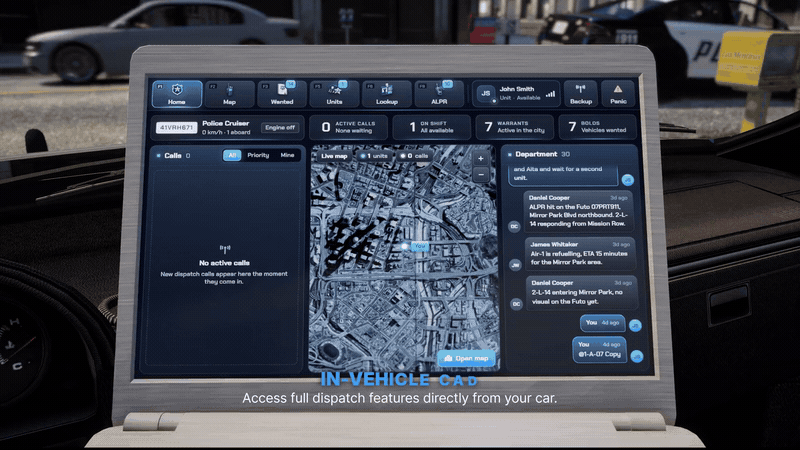Screen dimensions: 800x450
Task: Open the BOLOs vehicles wanted card
Action: pos(597,127)
